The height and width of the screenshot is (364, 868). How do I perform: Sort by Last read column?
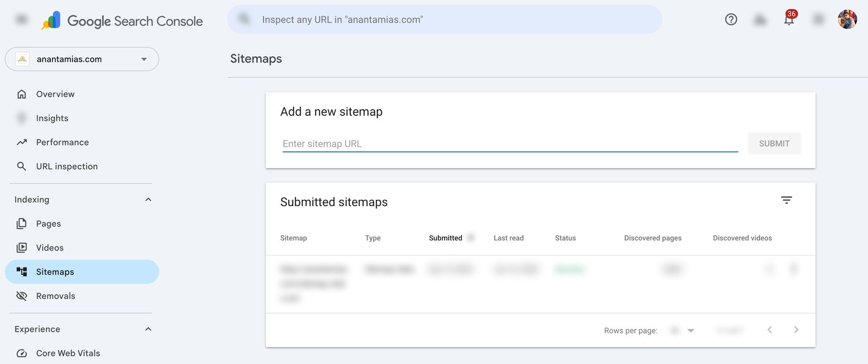point(509,238)
